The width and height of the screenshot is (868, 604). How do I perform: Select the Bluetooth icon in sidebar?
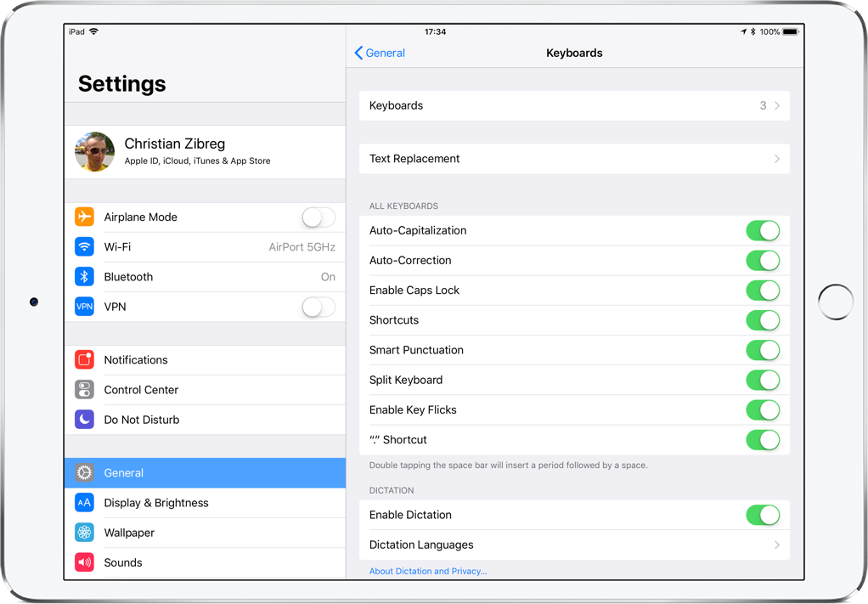coord(84,276)
